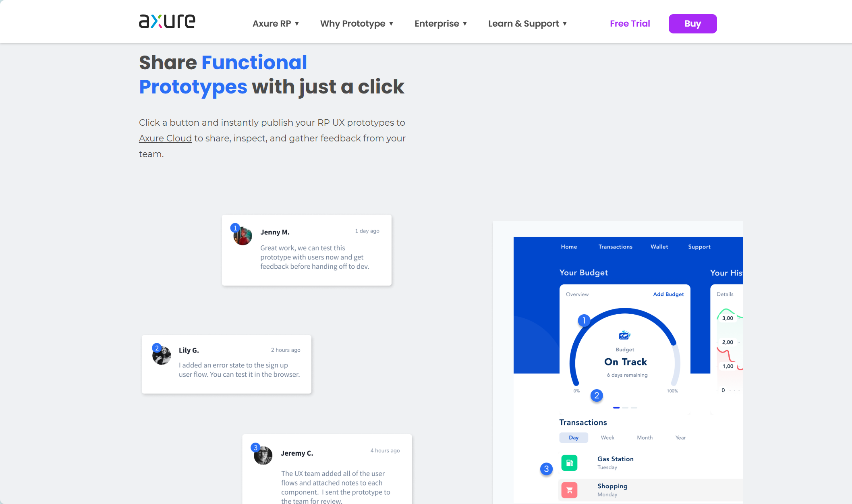Click the '1 day ago' timestamp

coord(367,231)
